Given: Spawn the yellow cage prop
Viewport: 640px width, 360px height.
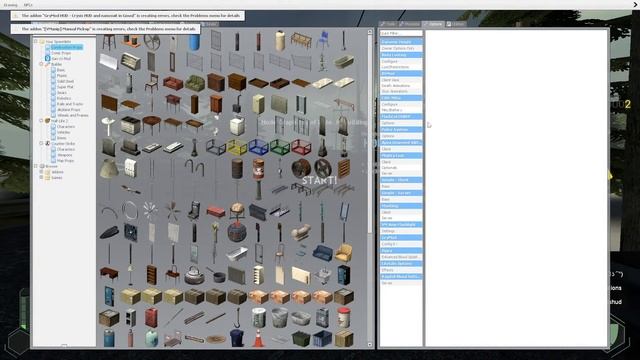Looking at the screenshot, I should pos(237,147).
